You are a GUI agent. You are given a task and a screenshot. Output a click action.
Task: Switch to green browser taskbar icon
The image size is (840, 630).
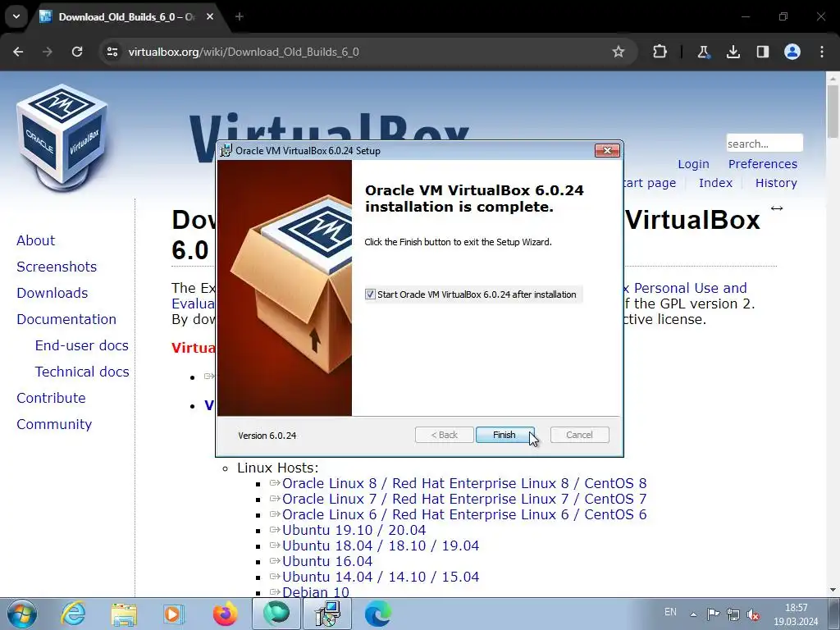click(276, 614)
